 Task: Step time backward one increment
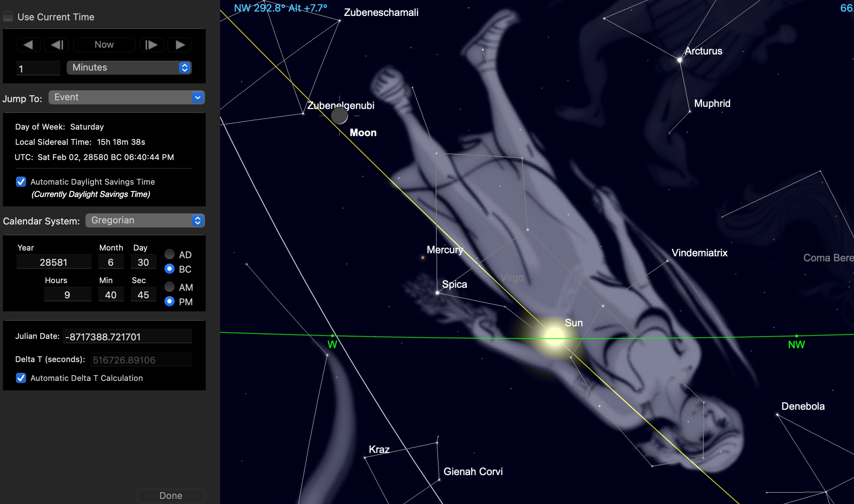click(x=57, y=45)
